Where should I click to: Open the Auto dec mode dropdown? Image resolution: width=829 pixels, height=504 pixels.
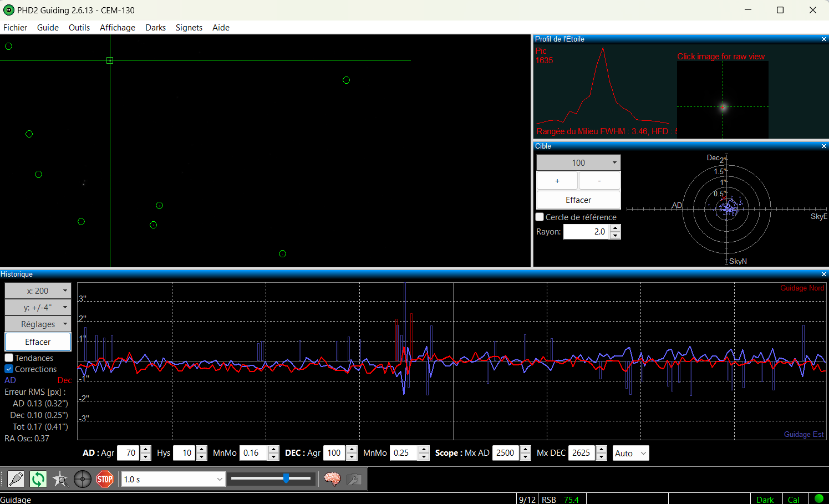click(631, 454)
